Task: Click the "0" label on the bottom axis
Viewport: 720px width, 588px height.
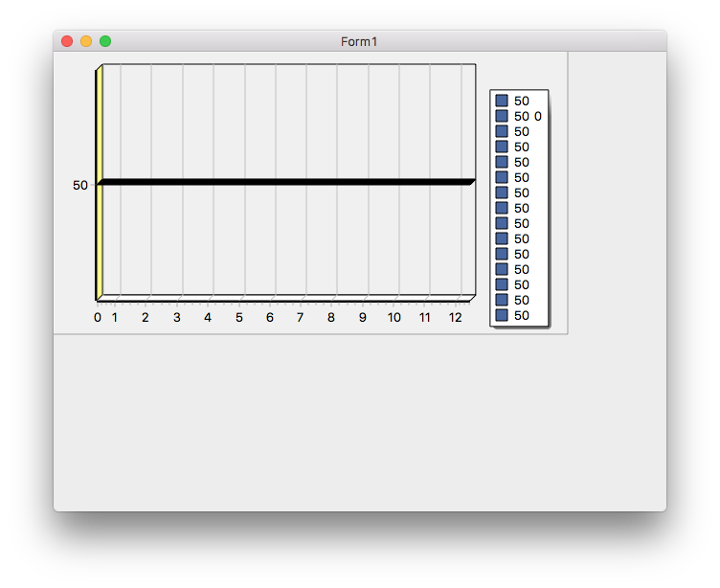Action: [98, 317]
